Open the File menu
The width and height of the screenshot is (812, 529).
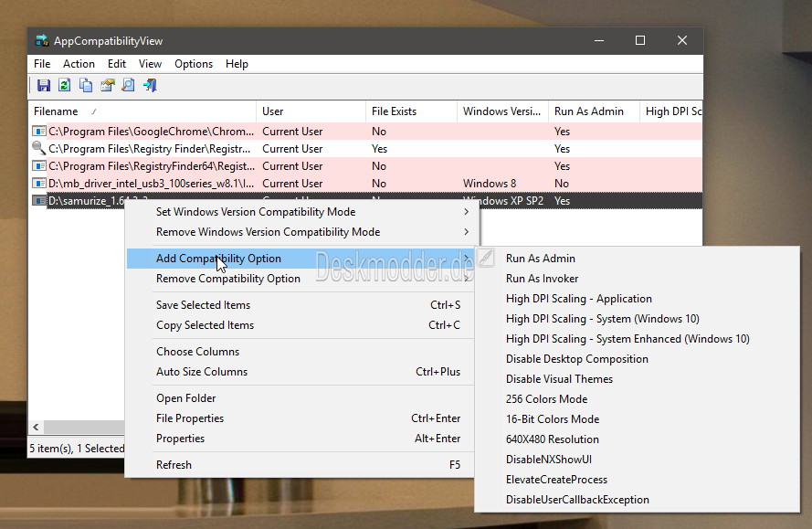coord(42,64)
